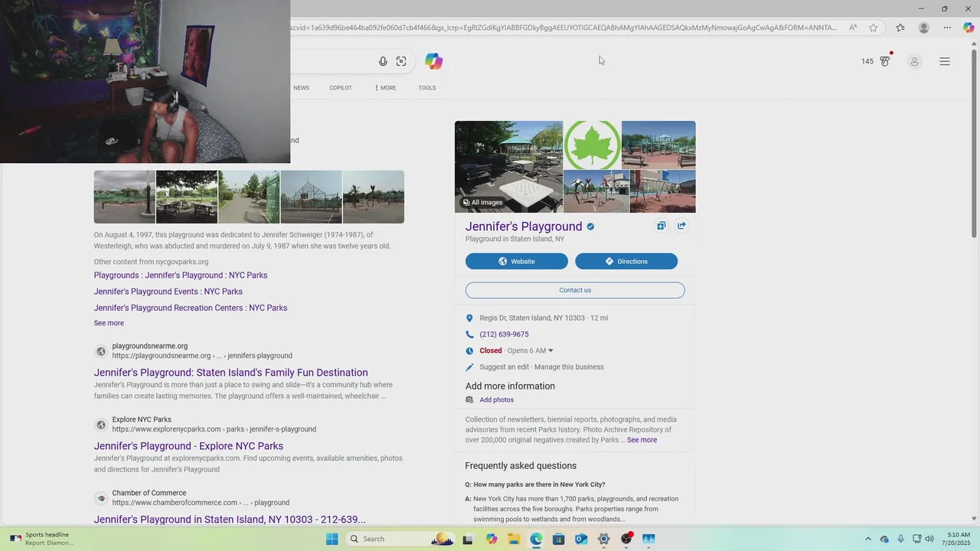980x551 pixels.
Task: Open the Bing hamburger settings menu
Action: [945, 61]
